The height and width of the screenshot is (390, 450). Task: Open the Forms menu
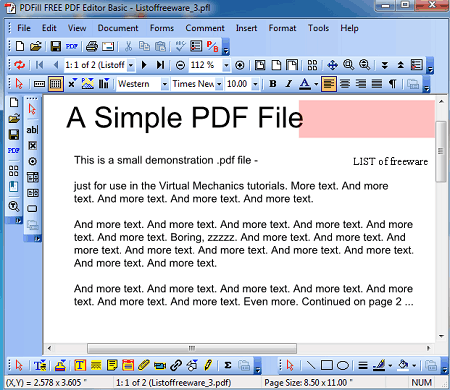[x=162, y=28]
